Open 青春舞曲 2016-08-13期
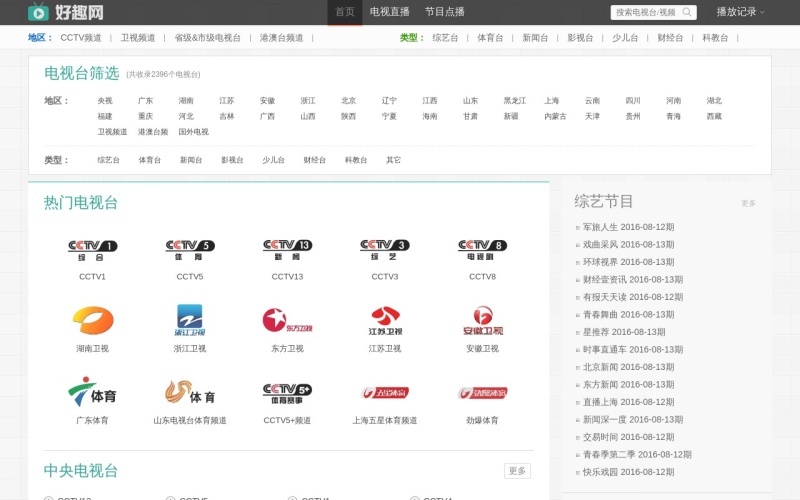Screen dimensions: 800x500 629,314
